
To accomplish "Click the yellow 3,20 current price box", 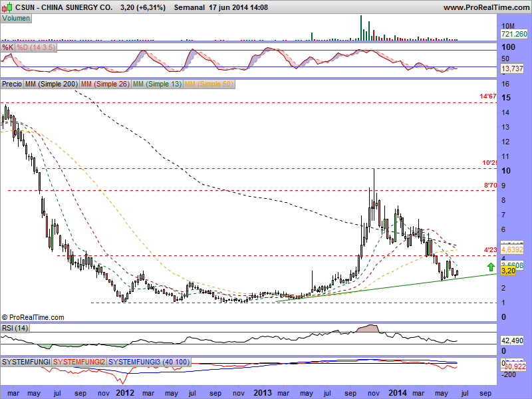I will (x=508, y=271).
